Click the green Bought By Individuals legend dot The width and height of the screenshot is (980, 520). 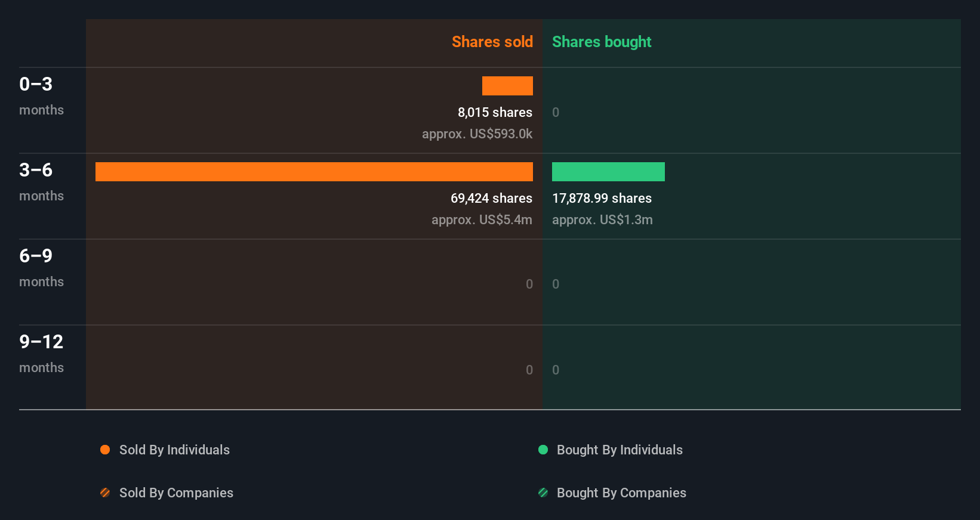[x=543, y=450]
